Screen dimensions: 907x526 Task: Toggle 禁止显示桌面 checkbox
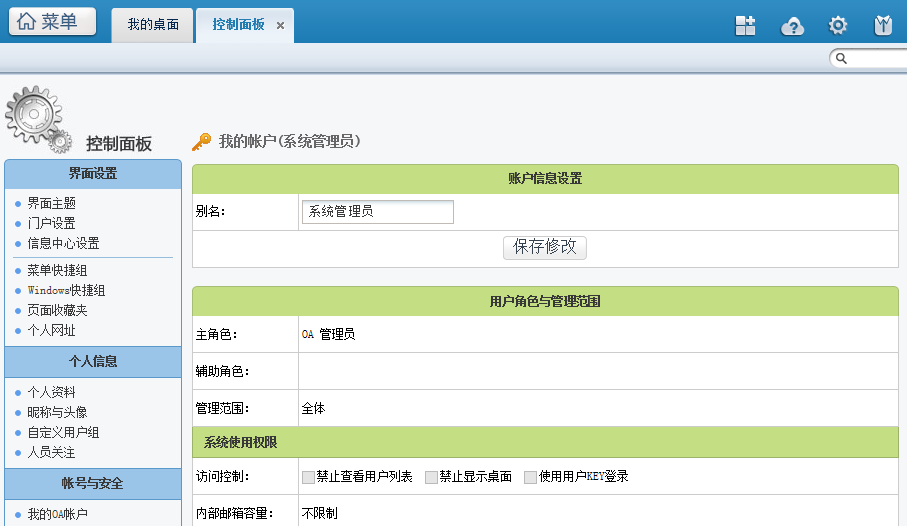pos(431,477)
